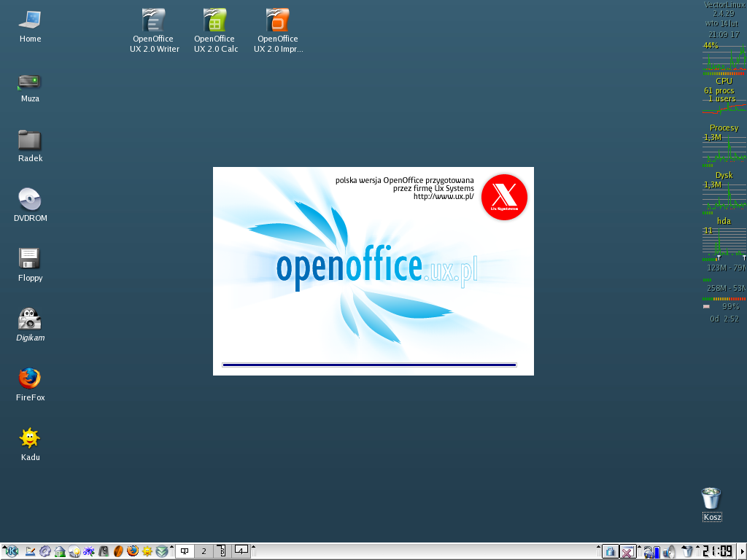Click the hda label in system monitor
The width and height of the screenshot is (747, 560).
(724, 221)
